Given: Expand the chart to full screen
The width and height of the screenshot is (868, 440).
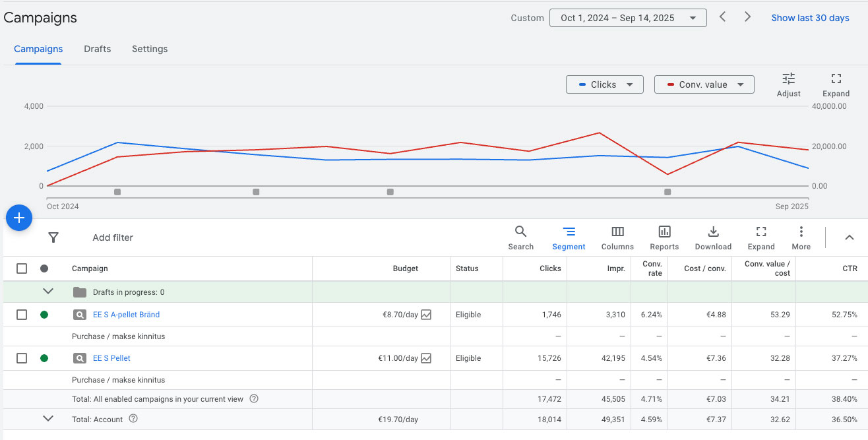Looking at the screenshot, I should click(x=836, y=84).
